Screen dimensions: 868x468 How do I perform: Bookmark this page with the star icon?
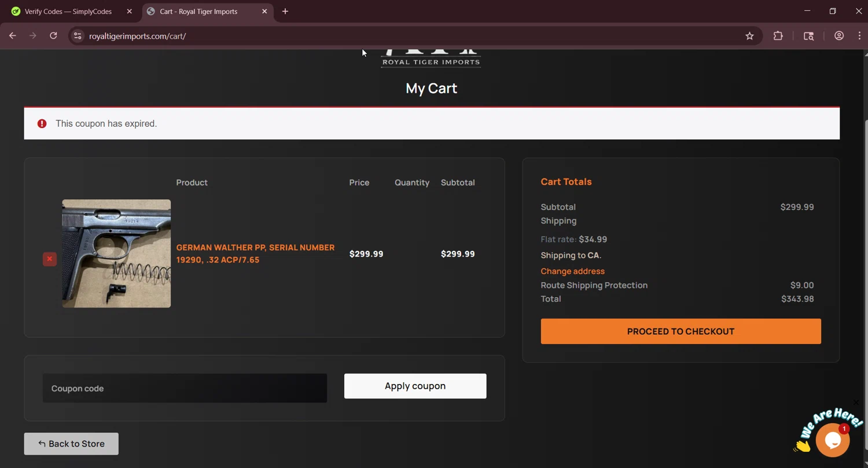pyautogui.click(x=749, y=36)
